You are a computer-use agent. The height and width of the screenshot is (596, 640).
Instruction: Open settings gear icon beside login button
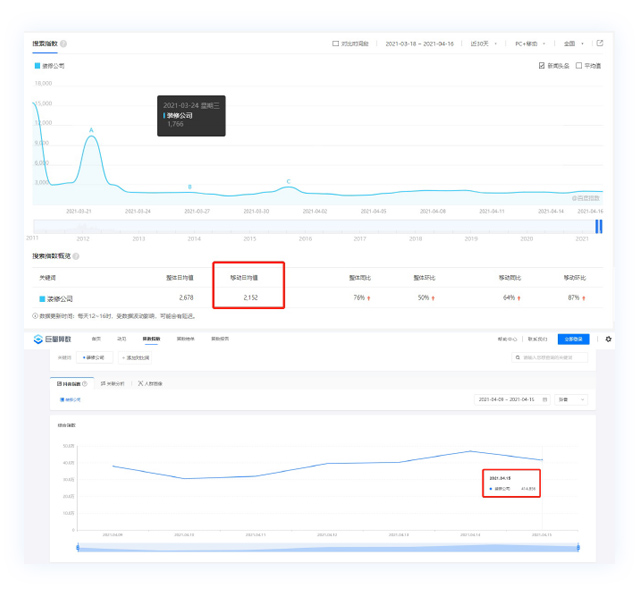pos(608,339)
